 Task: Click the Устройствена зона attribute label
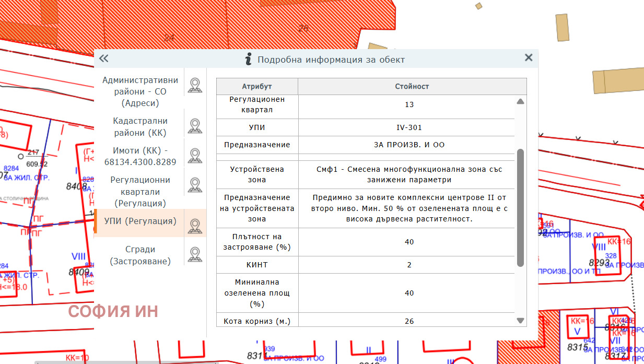click(257, 174)
